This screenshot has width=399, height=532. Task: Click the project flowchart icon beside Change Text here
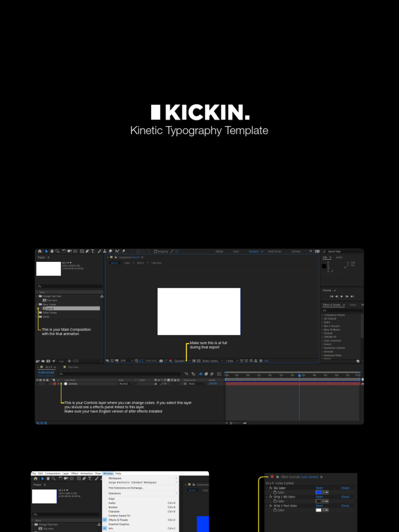tap(102, 296)
